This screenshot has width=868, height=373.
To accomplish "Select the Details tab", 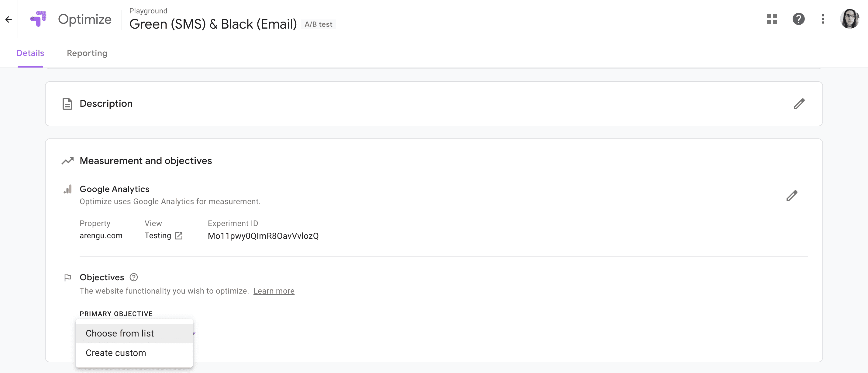I will (x=30, y=53).
